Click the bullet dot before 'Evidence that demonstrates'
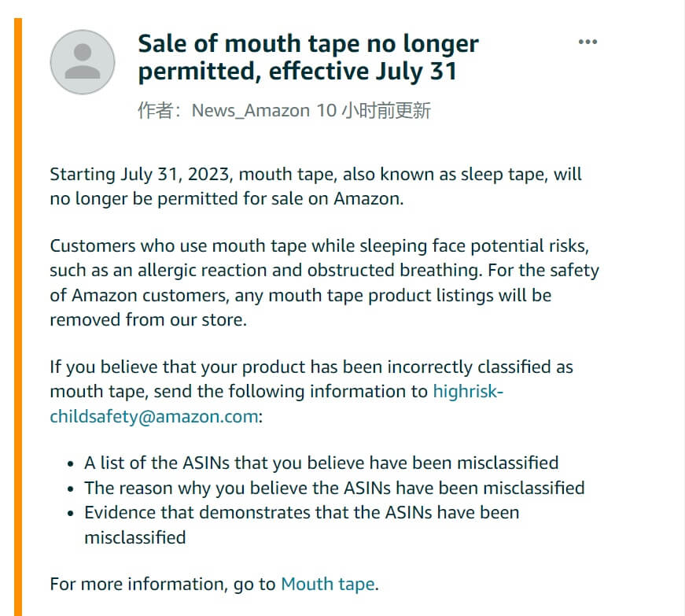This screenshot has width=685, height=616. tap(71, 514)
